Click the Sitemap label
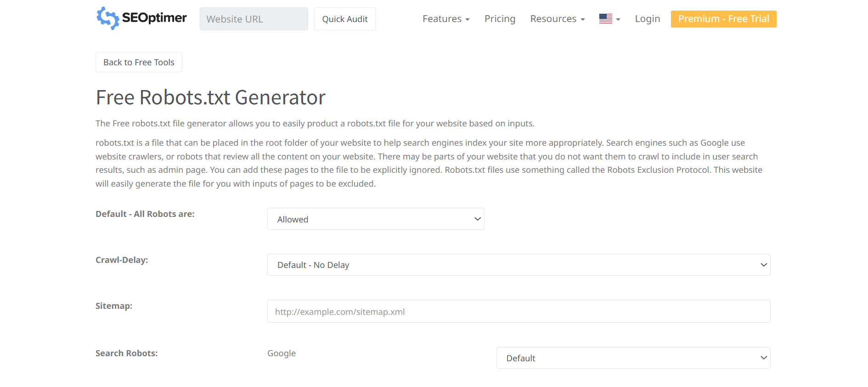This screenshot has width=868, height=387. (x=114, y=306)
